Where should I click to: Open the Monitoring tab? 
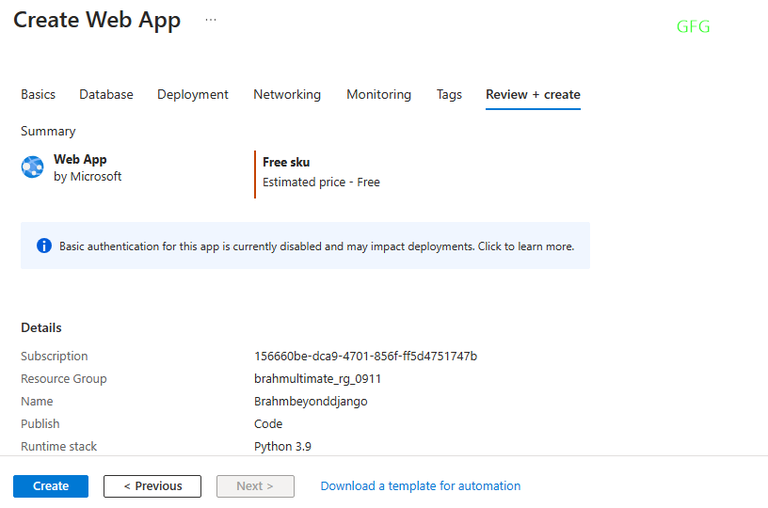(x=378, y=94)
